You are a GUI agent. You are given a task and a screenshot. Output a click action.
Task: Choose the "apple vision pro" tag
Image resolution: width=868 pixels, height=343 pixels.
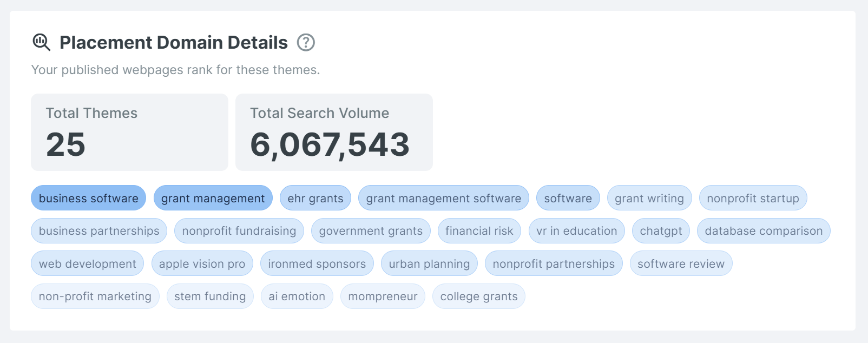coord(202,264)
